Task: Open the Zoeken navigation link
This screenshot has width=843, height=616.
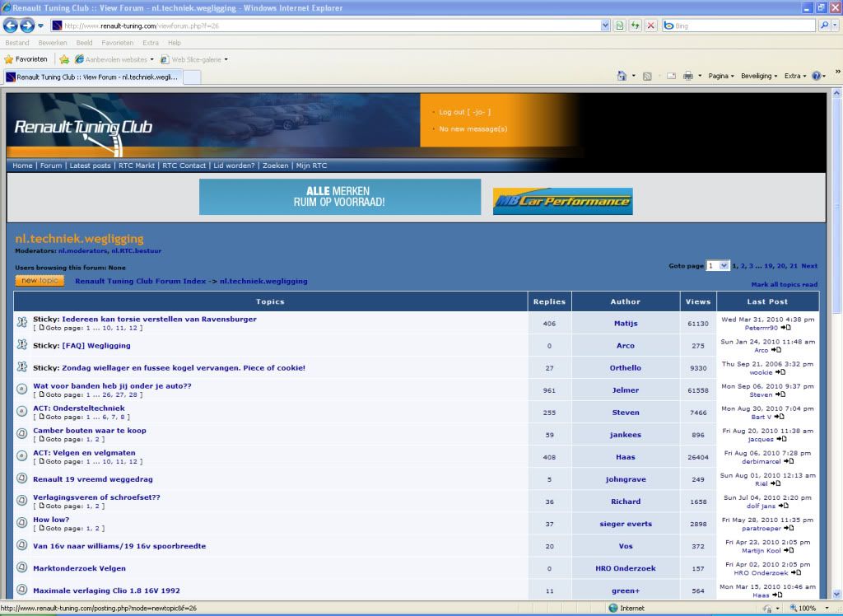Action: pos(275,166)
